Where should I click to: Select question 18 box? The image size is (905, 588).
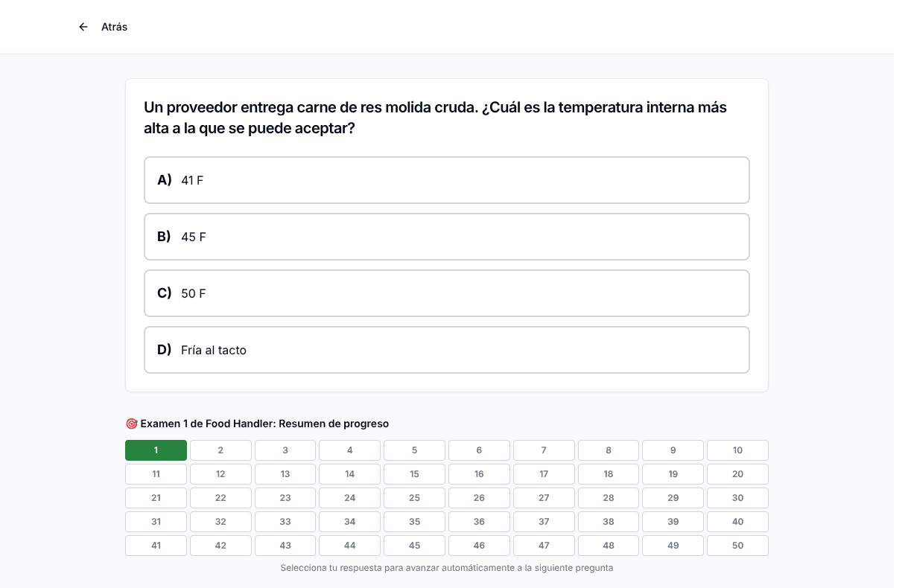pyautogui.click(x=609, y=474)
